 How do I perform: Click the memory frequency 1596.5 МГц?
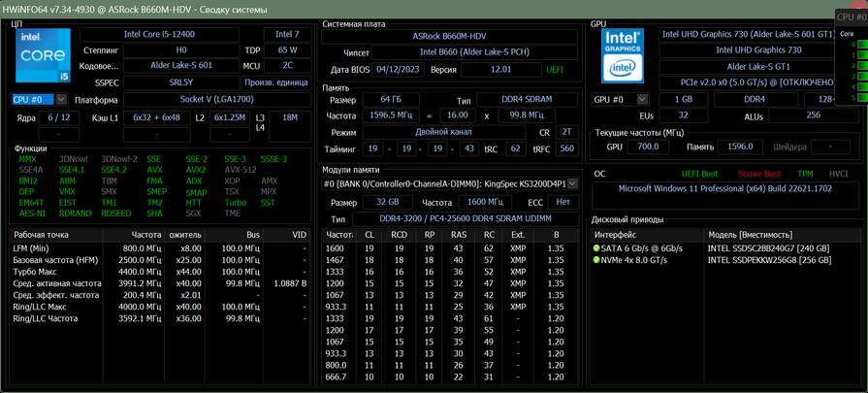tap(391, 115)
